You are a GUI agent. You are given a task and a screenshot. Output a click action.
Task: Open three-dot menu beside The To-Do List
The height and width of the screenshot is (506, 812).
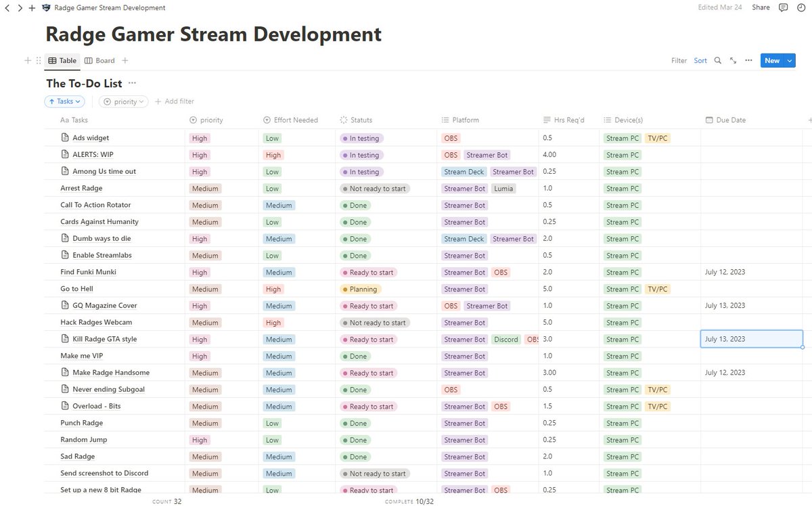[132, 83]
